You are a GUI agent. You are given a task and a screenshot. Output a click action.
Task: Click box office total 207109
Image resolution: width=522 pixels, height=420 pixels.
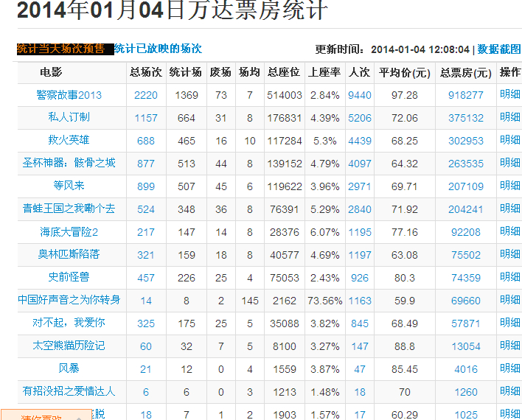tap(466, 186)
